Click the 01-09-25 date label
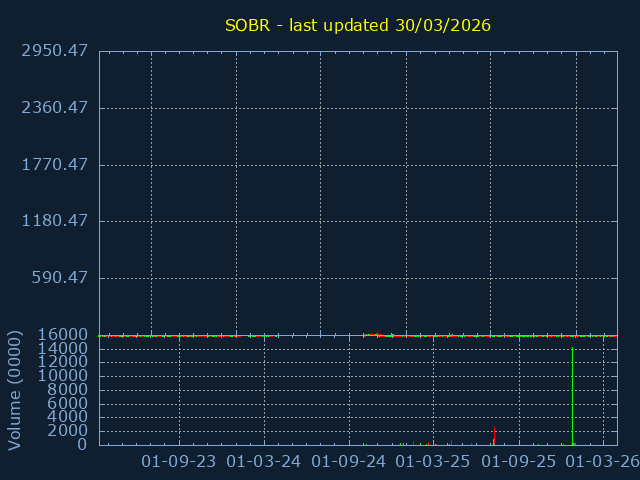Image resolution: width=640 pixels, height=480 pixels. 518,462
